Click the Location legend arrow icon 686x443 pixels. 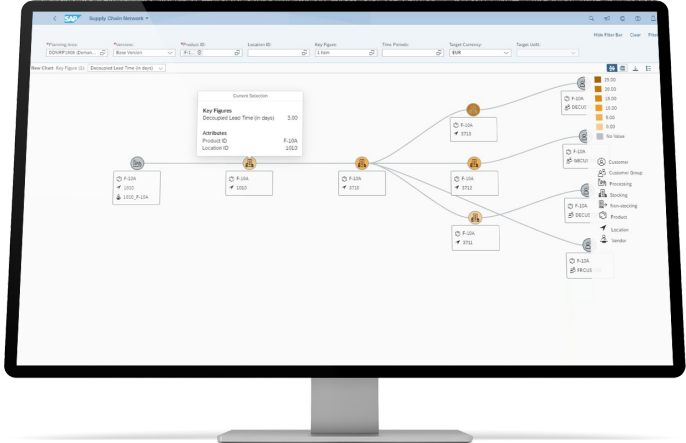[x=603, y=228]
